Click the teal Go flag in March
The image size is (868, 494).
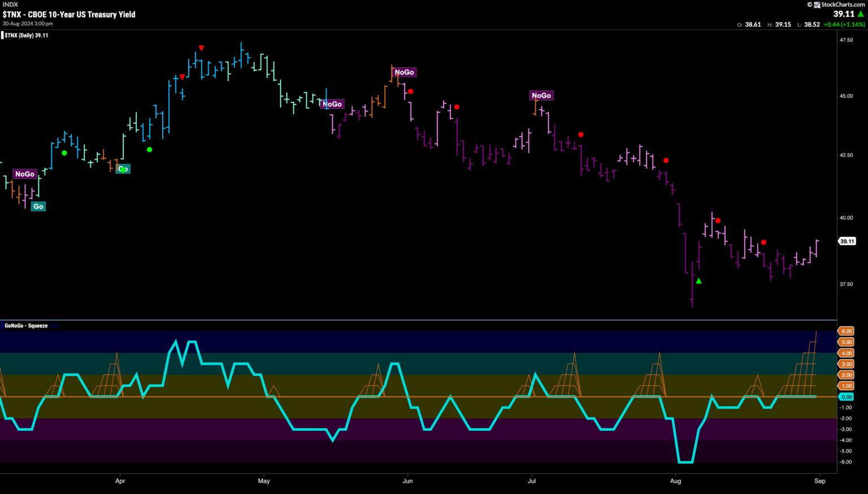click(x=38, y=206)
